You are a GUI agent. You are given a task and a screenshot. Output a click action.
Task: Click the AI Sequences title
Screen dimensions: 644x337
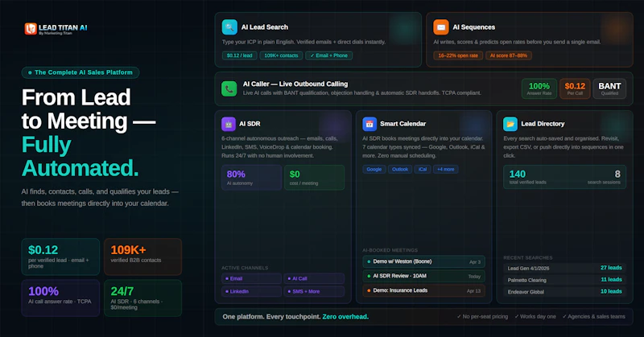click(473, 27)
